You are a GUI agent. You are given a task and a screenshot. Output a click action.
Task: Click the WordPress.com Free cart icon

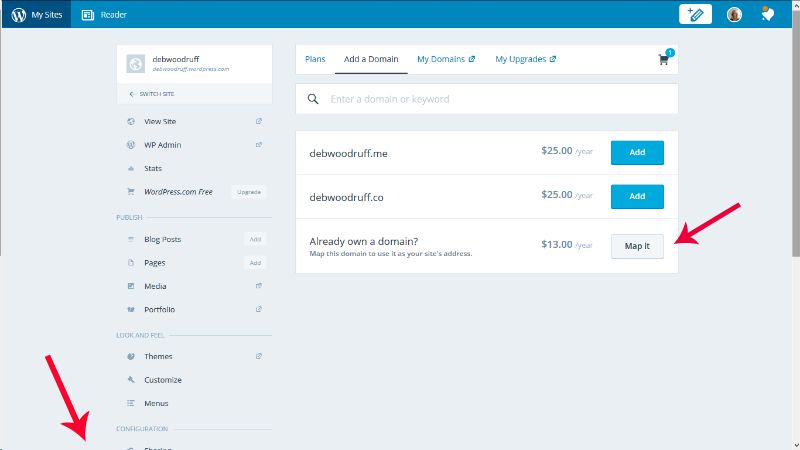131,192
